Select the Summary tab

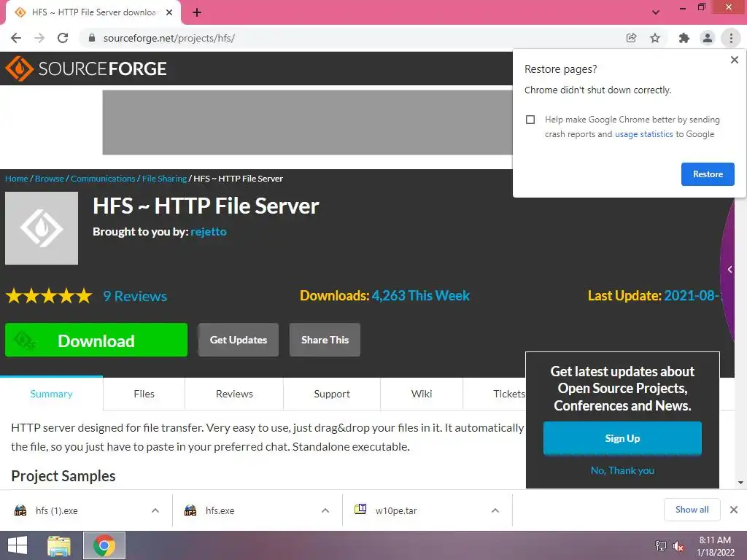[x=52, y=394]
